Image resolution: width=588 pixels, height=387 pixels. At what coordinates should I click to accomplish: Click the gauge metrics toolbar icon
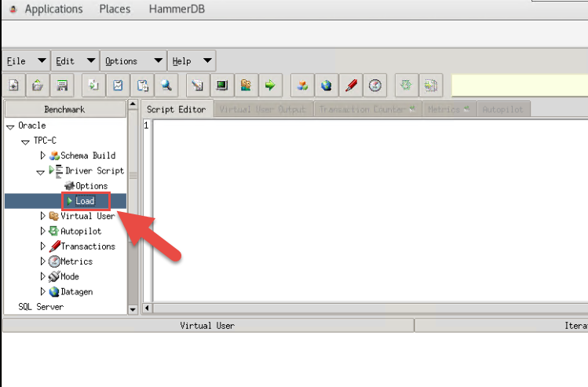coord(375,86)
